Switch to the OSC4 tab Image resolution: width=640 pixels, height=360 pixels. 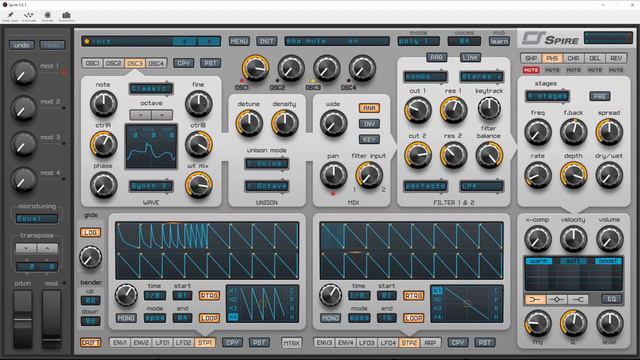(156, 63)
